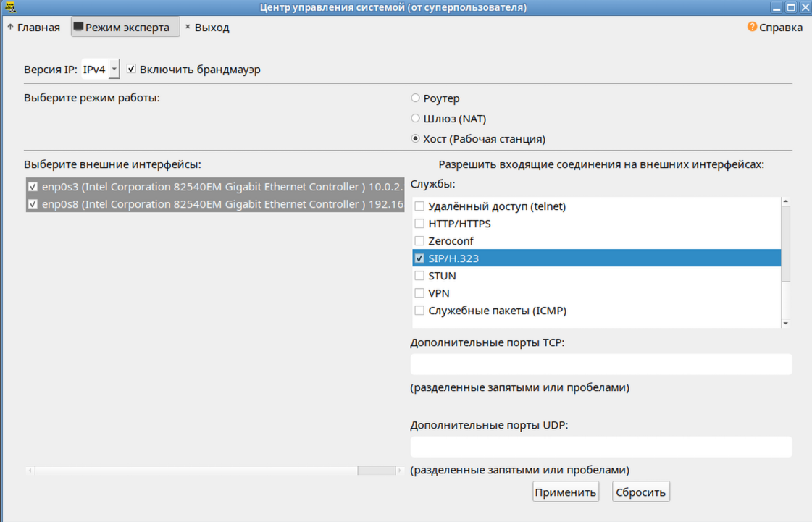Click the Главная up-arrow icon

pyautogui.click(x=10, y=27)
